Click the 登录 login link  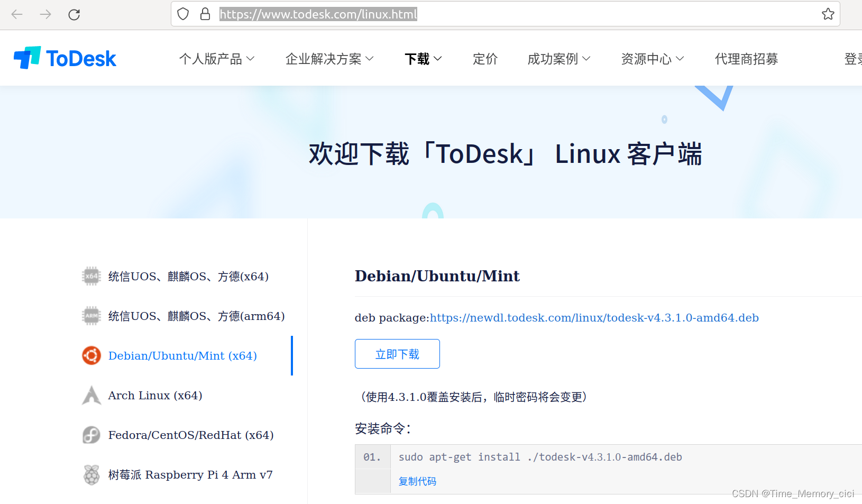pyautogui.click(x=853, y=59)
